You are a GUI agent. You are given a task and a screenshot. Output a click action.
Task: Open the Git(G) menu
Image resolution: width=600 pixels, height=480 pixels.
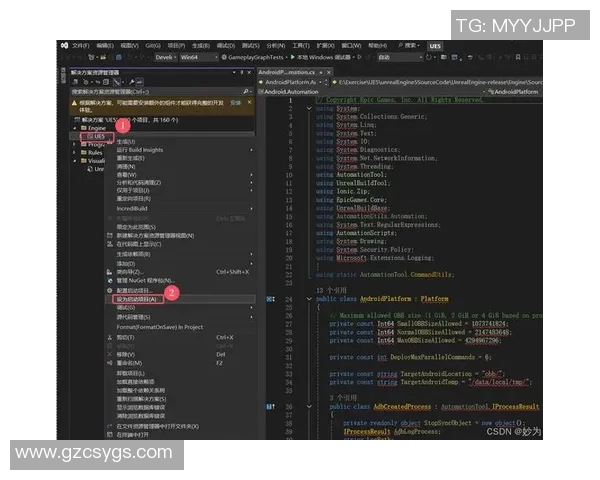(x=153, y=46)
